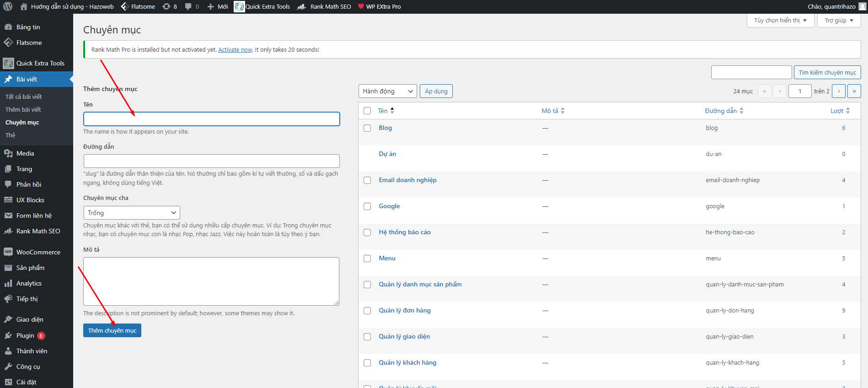Expand the Tùy chọn hiển thị panel
The width and height of the screenshot is (868, 388).
[780, 21]
